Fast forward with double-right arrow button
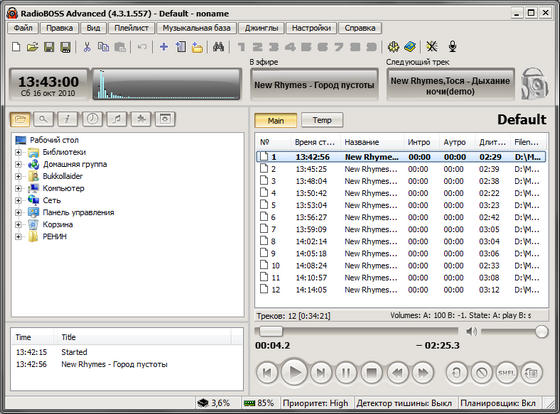Screen dimensions: 560x414 click(x=423, y=373)
